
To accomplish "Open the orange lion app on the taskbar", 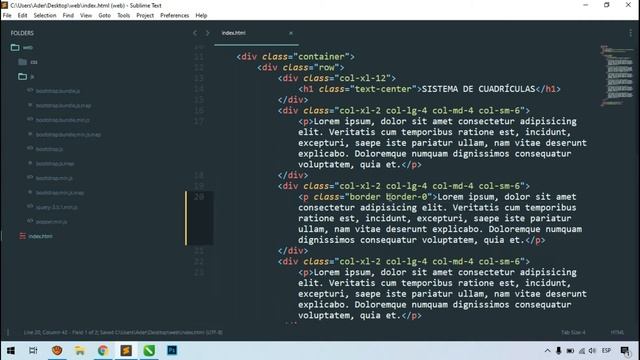I will (x=57, y=350).
